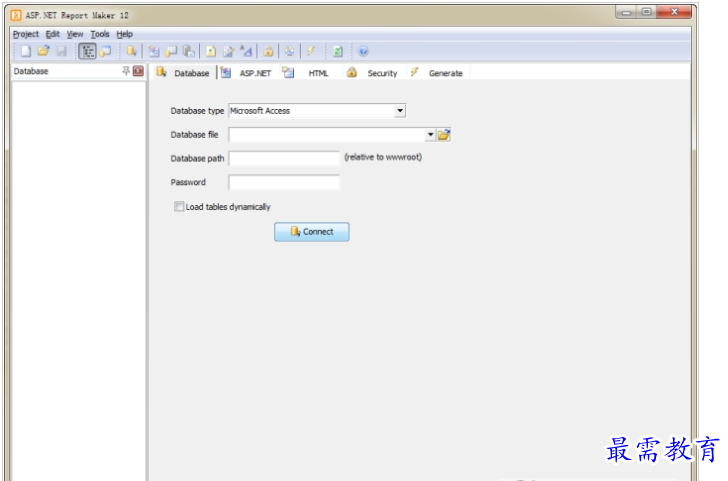Click the Password input field
The image size is (728, 481).
[284, 182]
